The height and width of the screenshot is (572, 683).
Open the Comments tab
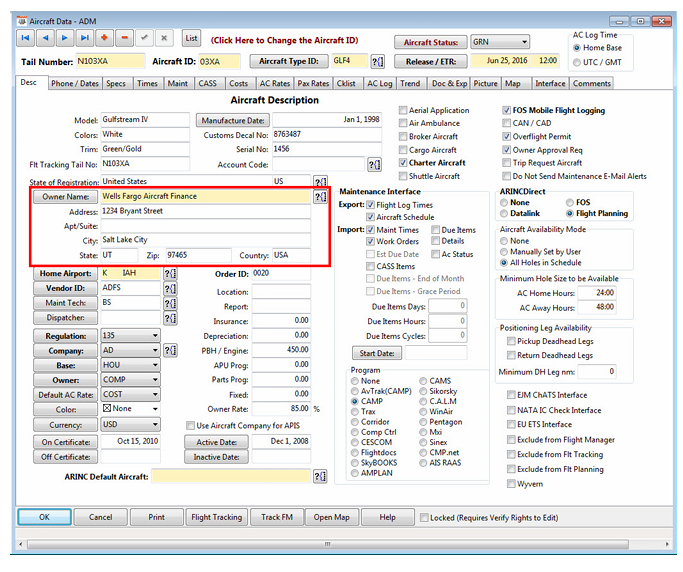pyautogui.click(x=592, y=83)
